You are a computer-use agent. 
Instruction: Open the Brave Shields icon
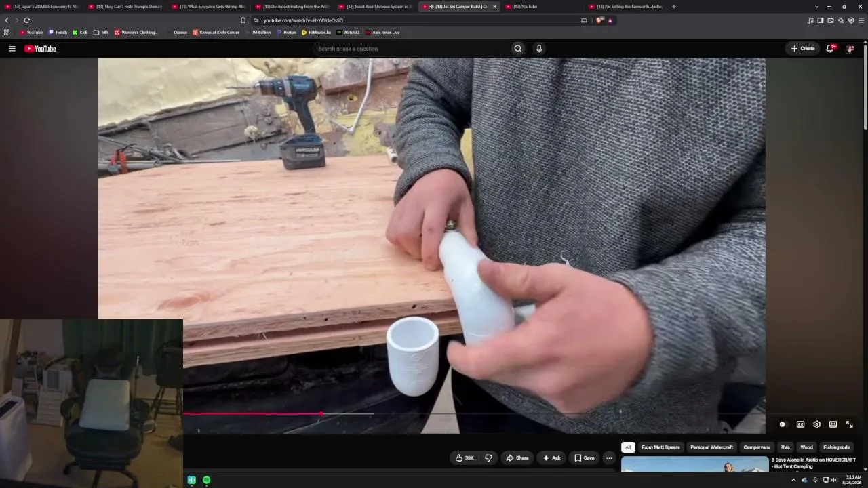(x=599, y=20)
